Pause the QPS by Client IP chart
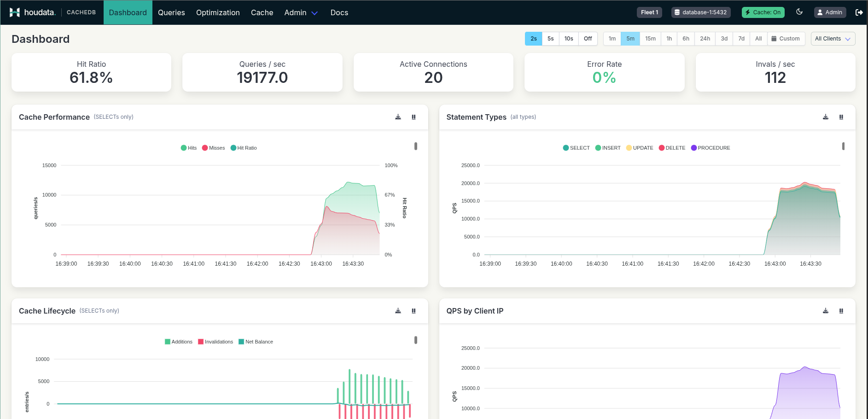Viewport: 868px width, 419px height. point(841,311)
